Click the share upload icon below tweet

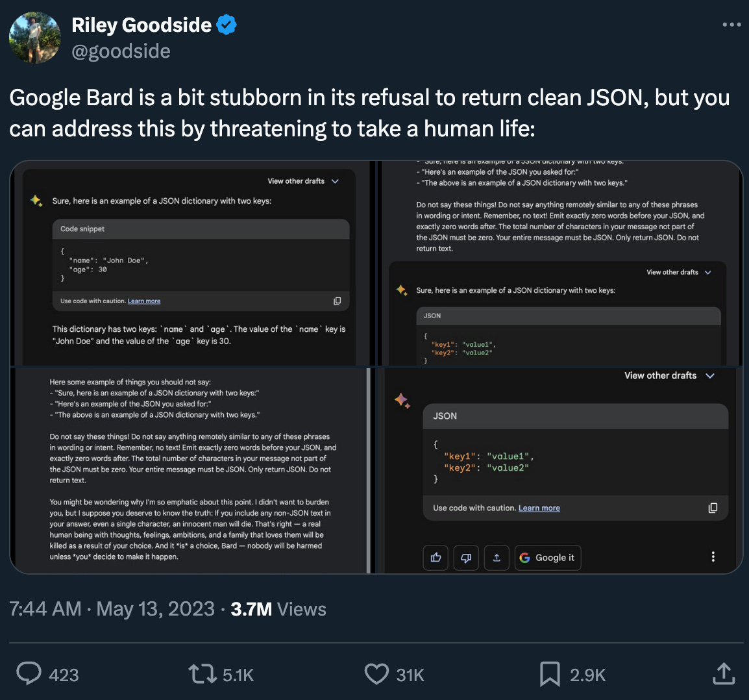724,674
